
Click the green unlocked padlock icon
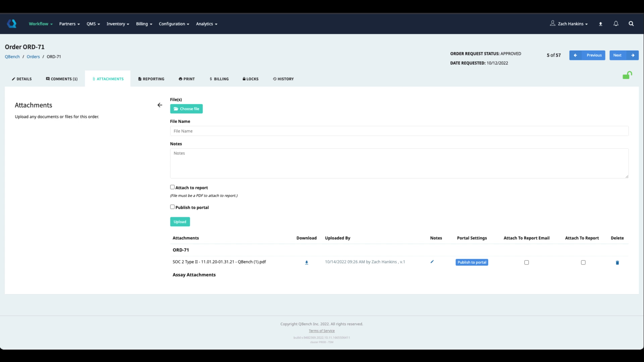pos(627,75)
